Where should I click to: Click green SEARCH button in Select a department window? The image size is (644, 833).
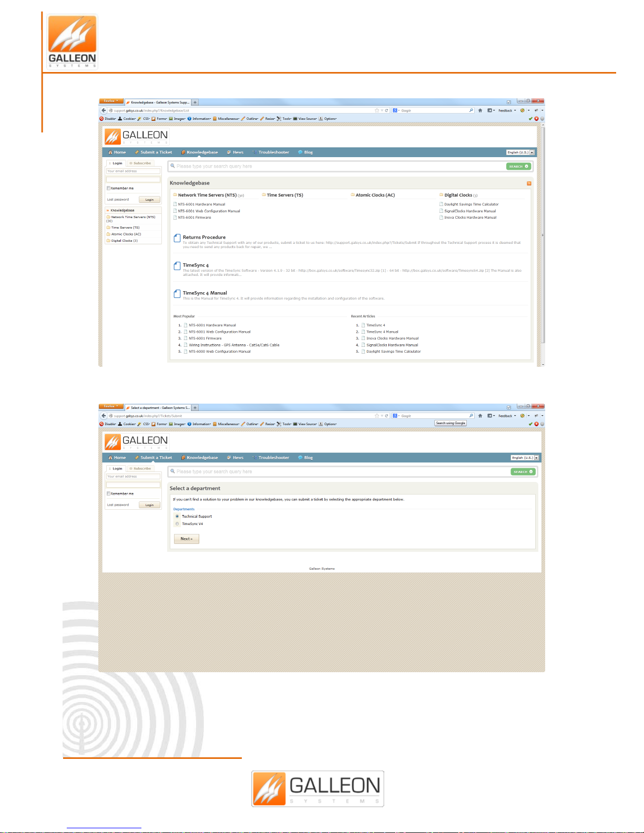(x=523, y=472)
